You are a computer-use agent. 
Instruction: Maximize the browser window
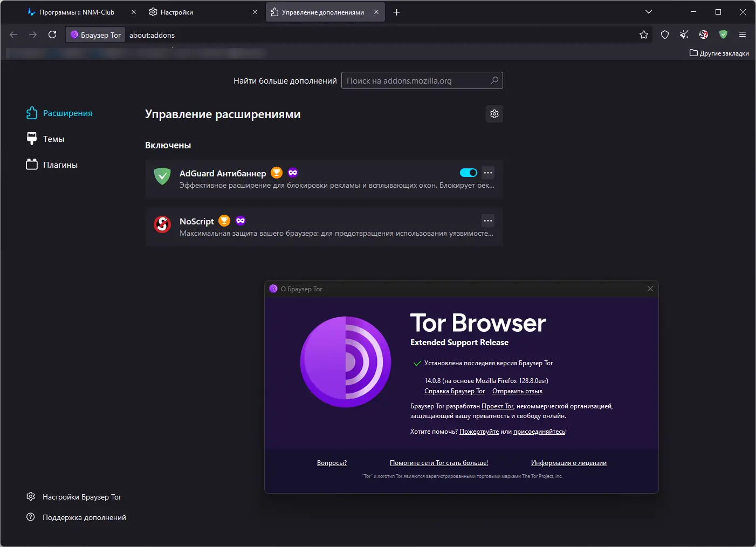(718, 12)
